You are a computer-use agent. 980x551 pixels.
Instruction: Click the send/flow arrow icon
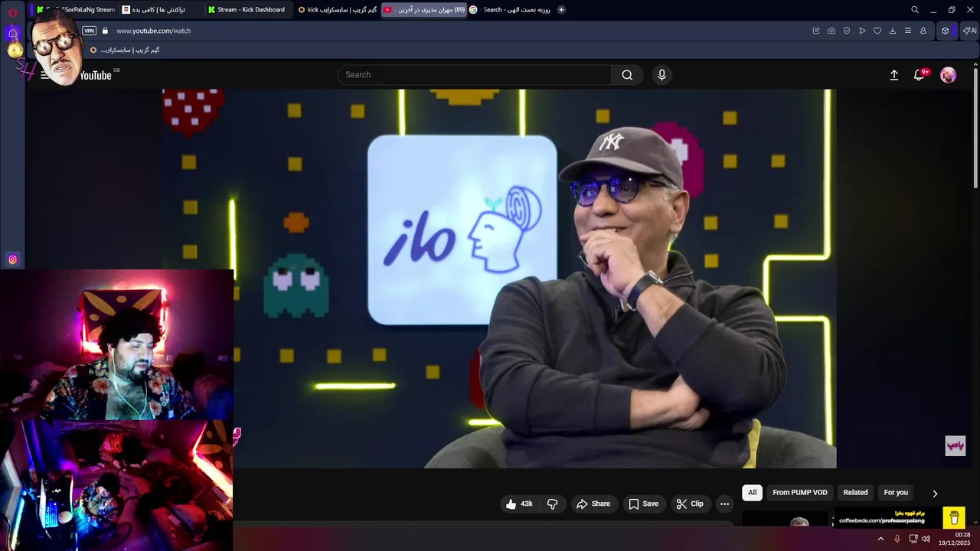pyautogui.click(x=862, y=31)
